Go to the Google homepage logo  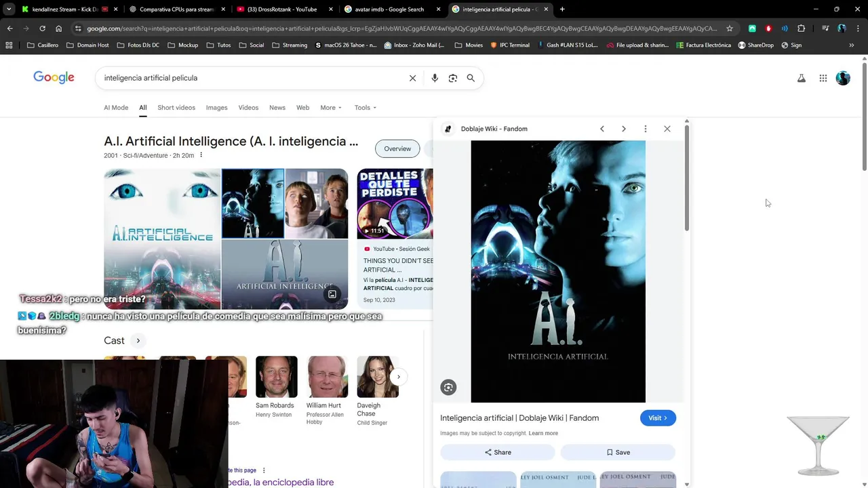(54, 77)
